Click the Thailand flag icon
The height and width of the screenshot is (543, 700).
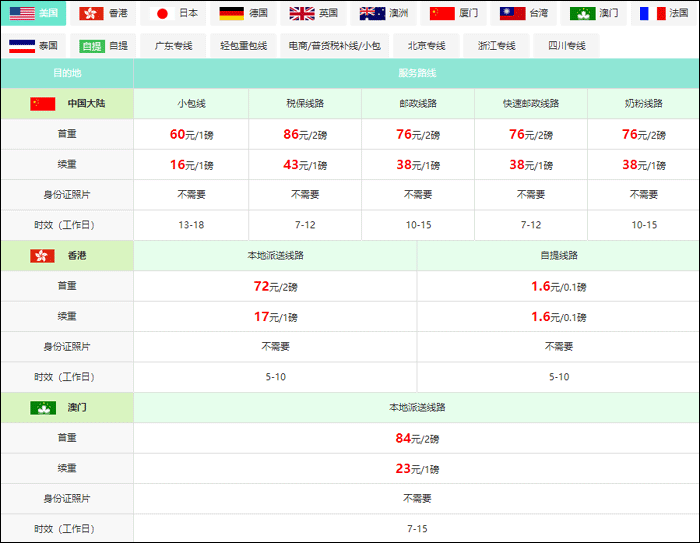pyautogui.click(x=22, y=46)
